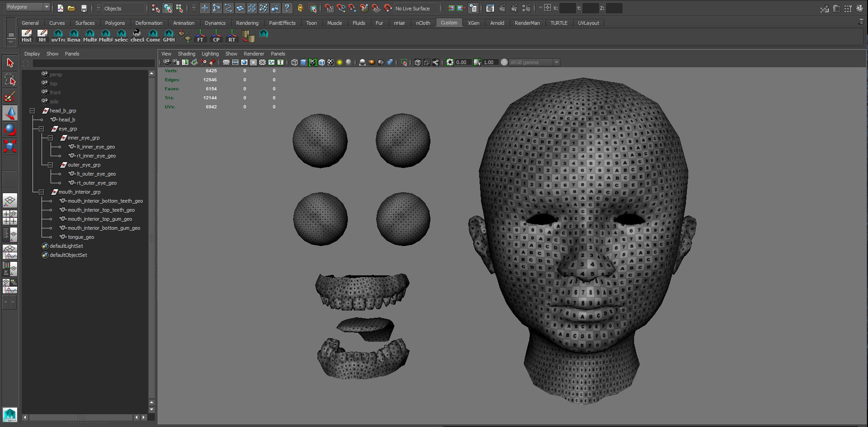The width and height of the screenshot is (868, 427).
Task: Click the X coordinate input field
Action: point(568,8)
